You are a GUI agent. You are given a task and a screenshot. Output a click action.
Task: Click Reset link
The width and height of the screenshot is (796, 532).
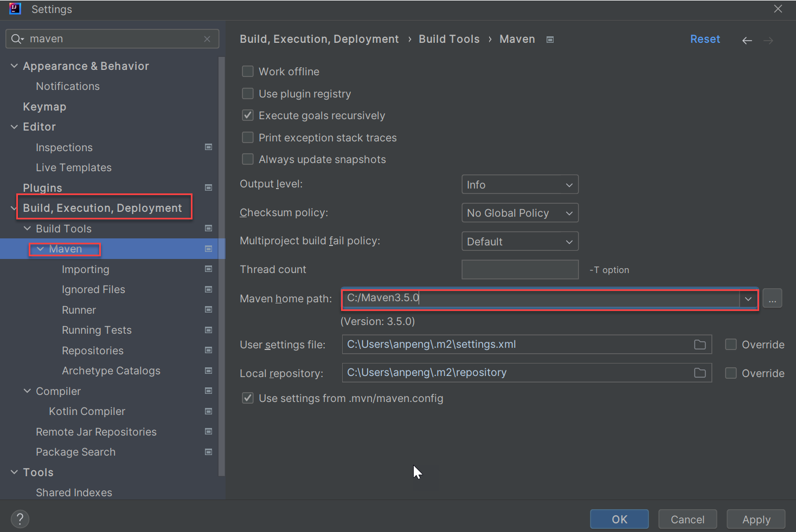pyautogui.click(x=705, y=39)
